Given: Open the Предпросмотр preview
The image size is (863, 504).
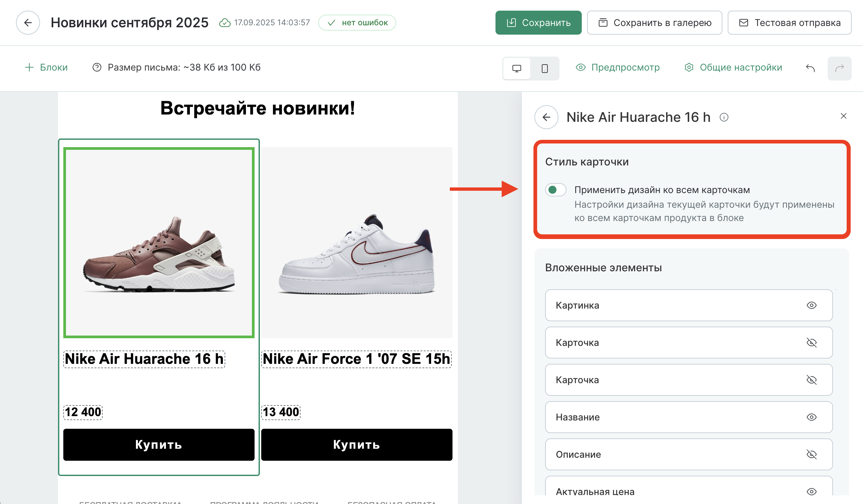Looking at the screenshot, I should click(618, 67).
